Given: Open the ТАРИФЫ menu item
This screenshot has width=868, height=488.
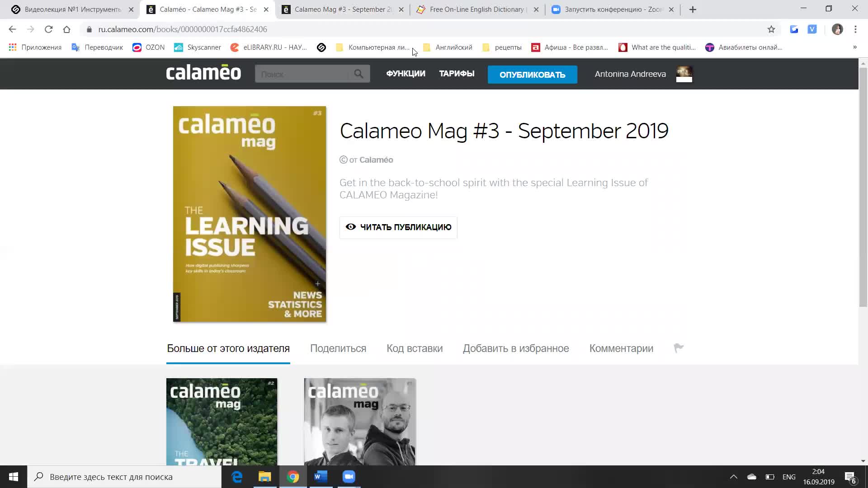Looking at the screenshot, I should tap(457, 74).
